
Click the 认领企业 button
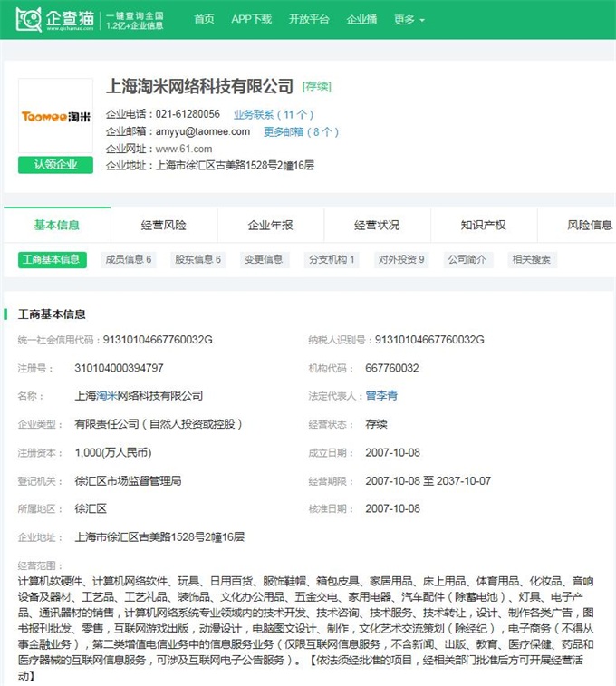pyautogui.click(x=56, y=165)
